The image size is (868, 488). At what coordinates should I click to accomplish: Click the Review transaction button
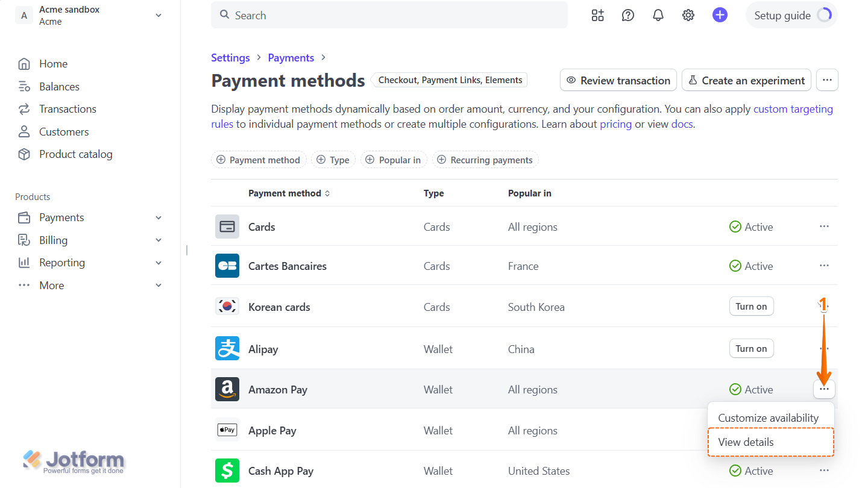(618, 80)
